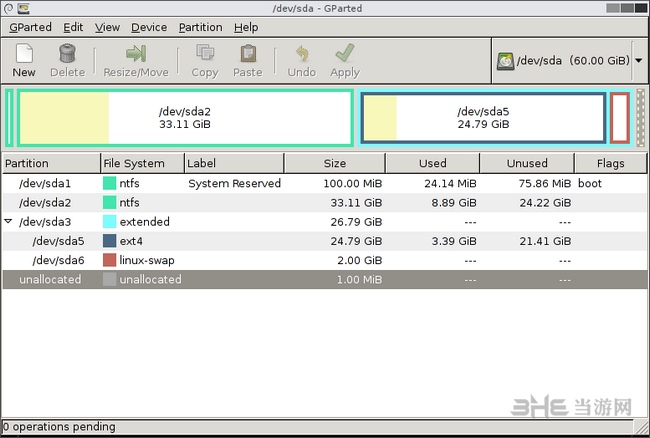Click the 21.41 GiB unused value
This screenshot has width=650, height=438.
[545, 241]
